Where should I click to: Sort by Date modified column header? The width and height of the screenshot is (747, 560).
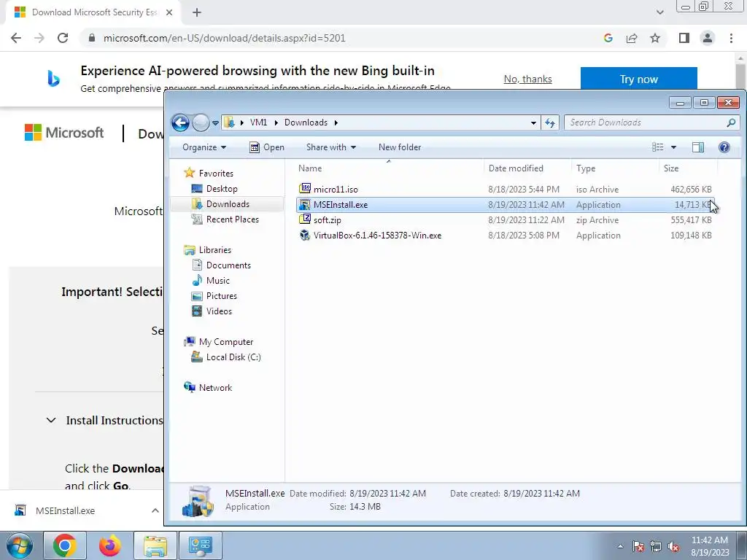point(527,168)
